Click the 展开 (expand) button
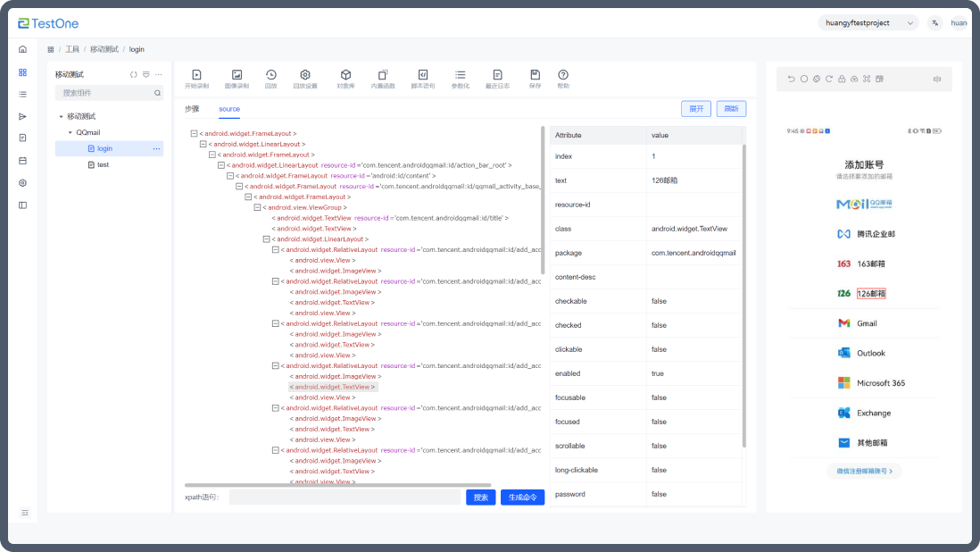Viewport: 980px width, 552px height. [x=696, y=109]
